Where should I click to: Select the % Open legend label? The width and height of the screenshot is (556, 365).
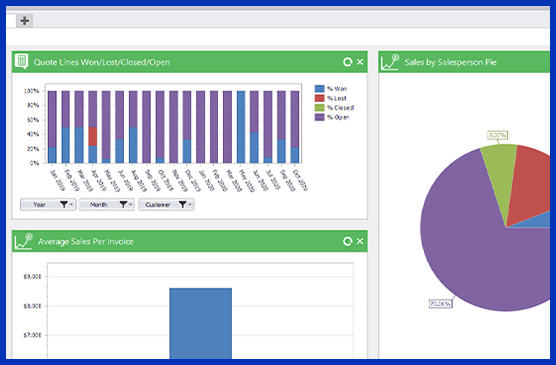click(x=338, y=117)
